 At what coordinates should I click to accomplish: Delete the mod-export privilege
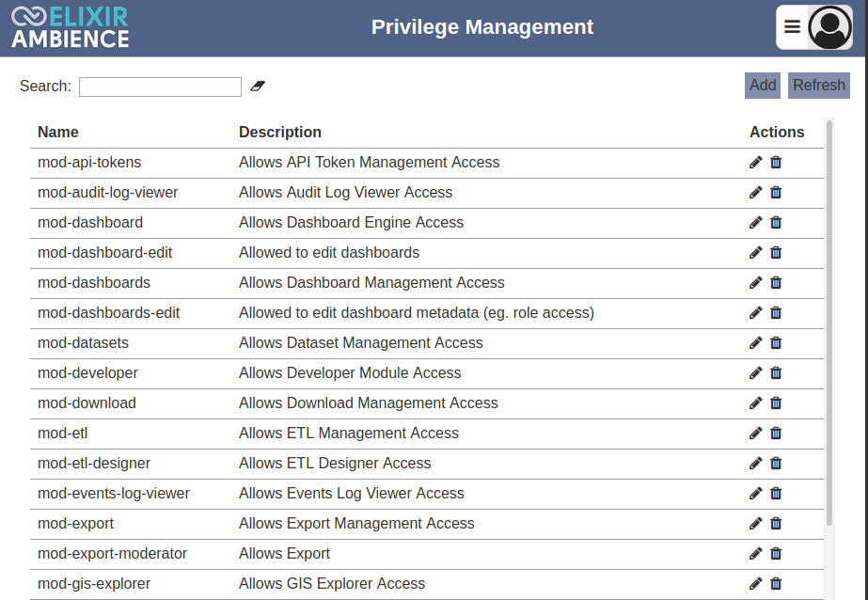776,523
